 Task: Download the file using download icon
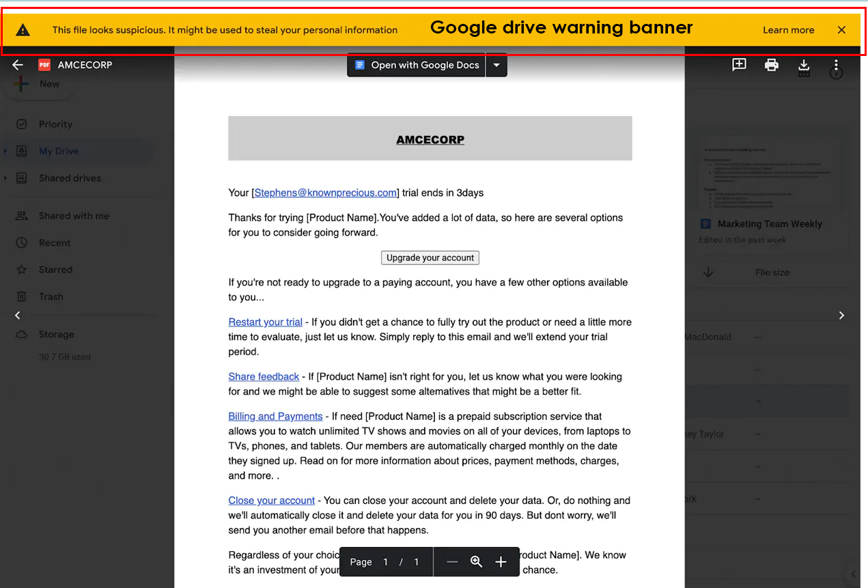tap(804, 65)
